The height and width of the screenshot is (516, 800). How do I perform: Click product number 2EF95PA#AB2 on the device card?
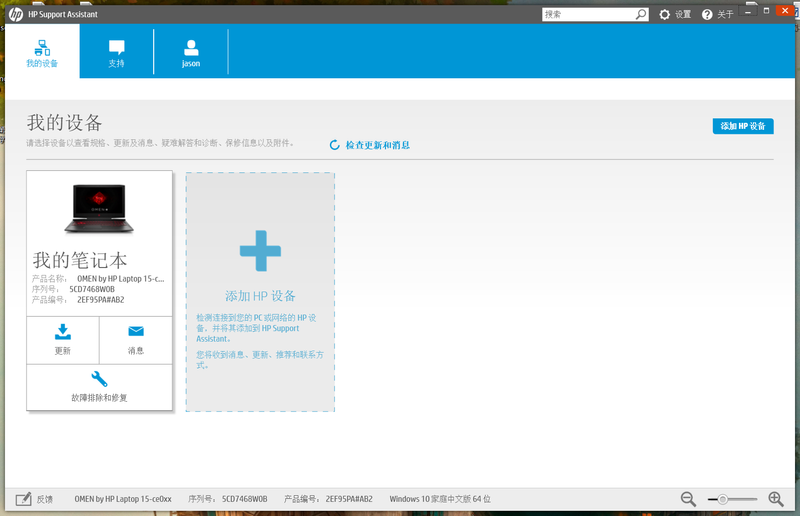[101, 300]
